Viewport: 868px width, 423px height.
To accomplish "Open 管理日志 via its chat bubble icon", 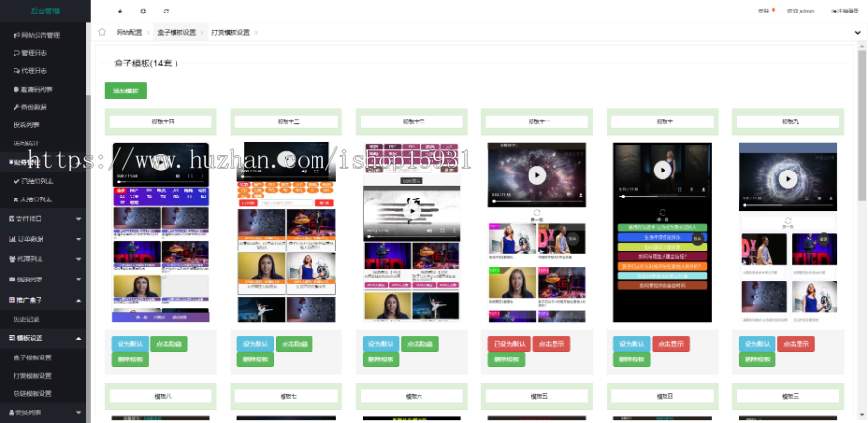I will pyautogui.click(x=16, y=53).
